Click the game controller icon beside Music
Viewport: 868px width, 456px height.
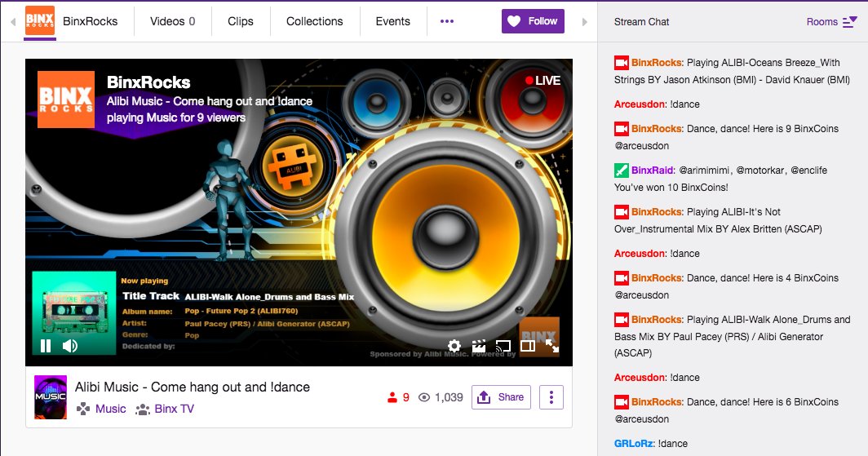83,409
